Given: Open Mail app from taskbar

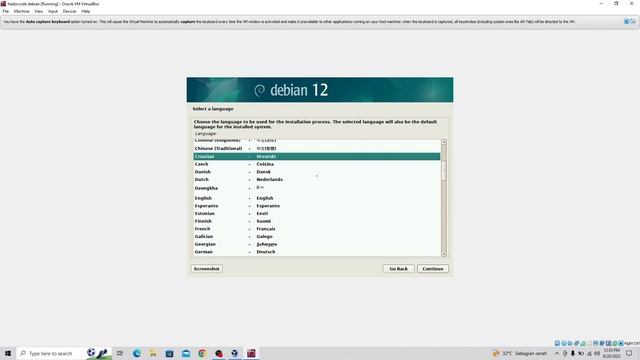Looking at the screenshot, I should tap(186, 353).
